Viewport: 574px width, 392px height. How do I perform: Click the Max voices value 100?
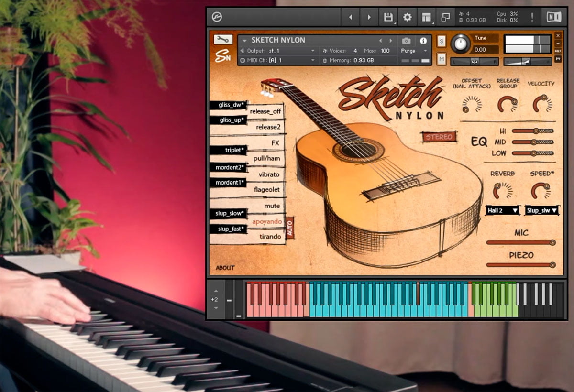coord(385,51)
